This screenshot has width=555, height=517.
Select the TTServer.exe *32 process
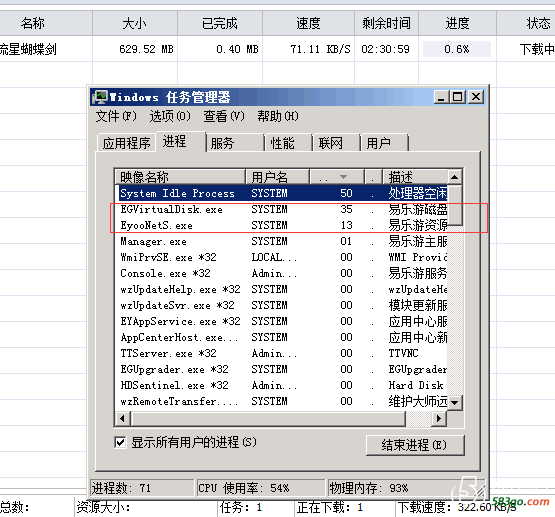[281, 353]
